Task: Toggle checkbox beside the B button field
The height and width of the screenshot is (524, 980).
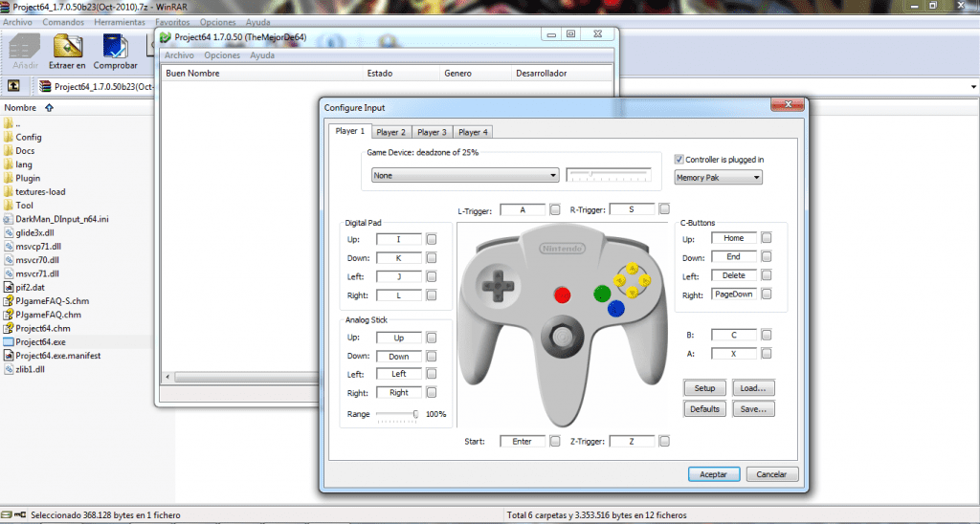Action: coord(767,335)
